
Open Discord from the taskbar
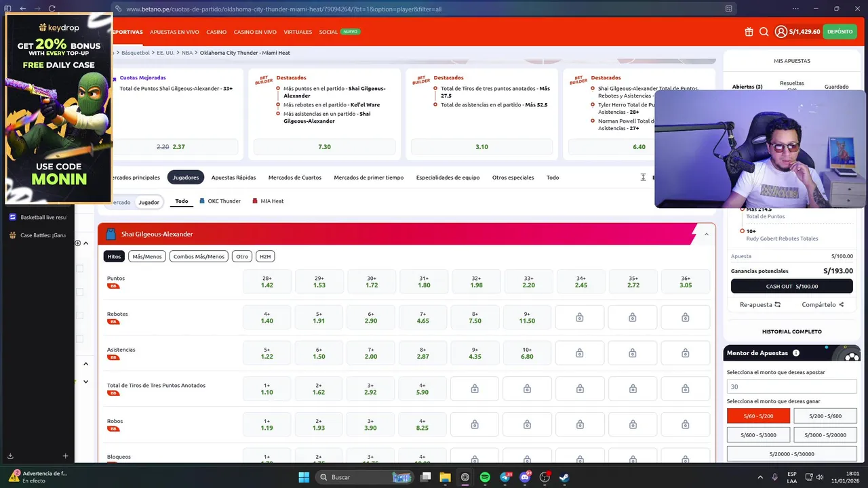coord(525,477)
